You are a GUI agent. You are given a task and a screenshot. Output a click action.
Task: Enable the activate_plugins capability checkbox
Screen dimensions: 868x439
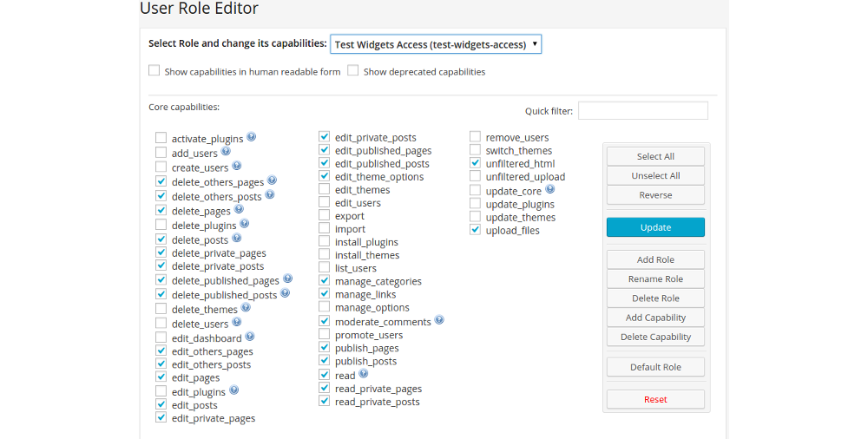coord(161,138)
